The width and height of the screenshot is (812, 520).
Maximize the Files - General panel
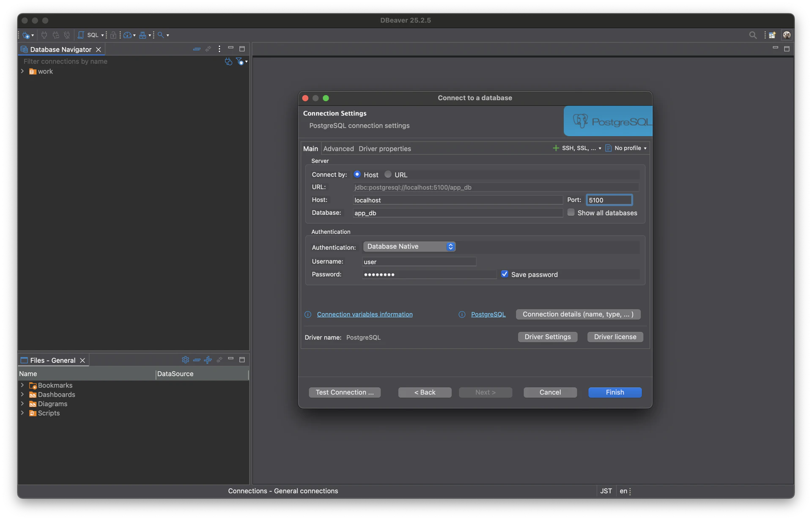pos(242,360)
